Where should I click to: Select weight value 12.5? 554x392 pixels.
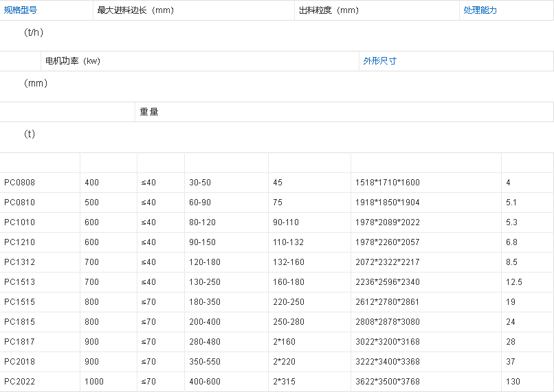click(513, 282)
